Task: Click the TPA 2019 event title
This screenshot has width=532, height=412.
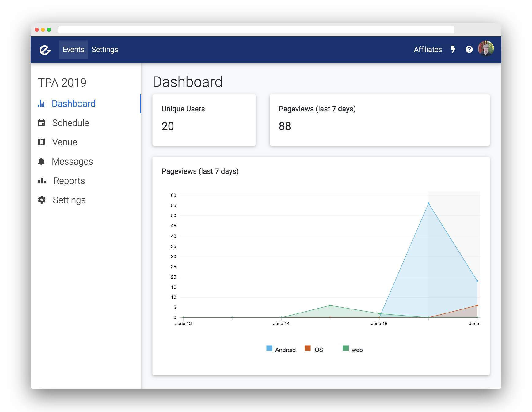Action: coord(62,83)
